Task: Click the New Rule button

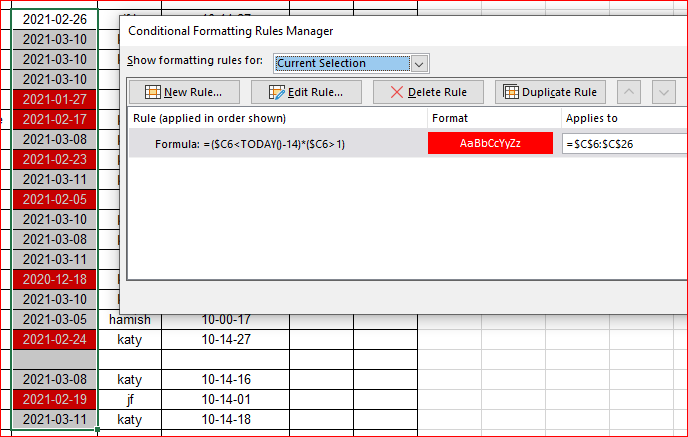Action: click(x=184, y=92)
